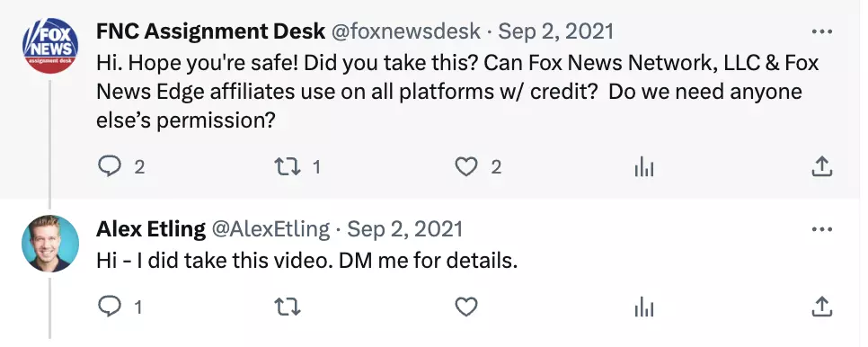Open the @AlexEtling handle
The width and height of the screenshot is (868, 347).
pos(270,229)
